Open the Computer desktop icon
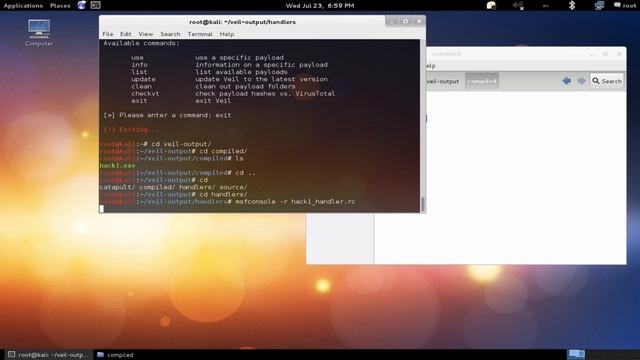Screen dimensions: 640x360 coord(39,33)
